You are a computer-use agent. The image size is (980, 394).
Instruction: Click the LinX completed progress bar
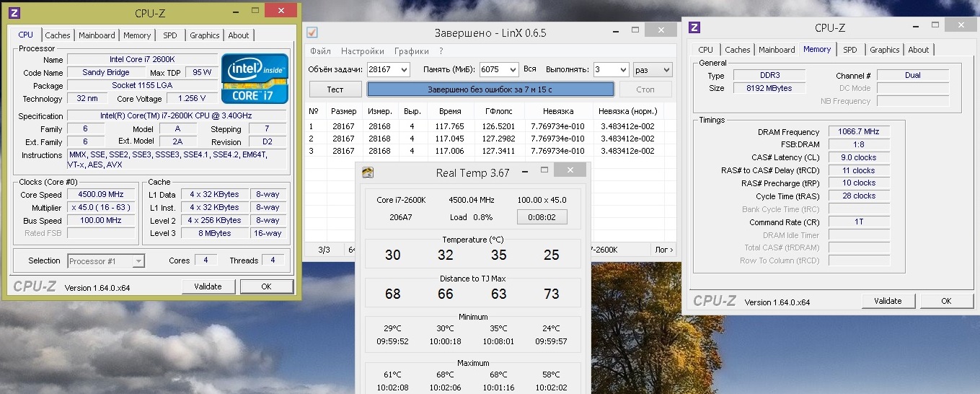click(x=490, y=89)
